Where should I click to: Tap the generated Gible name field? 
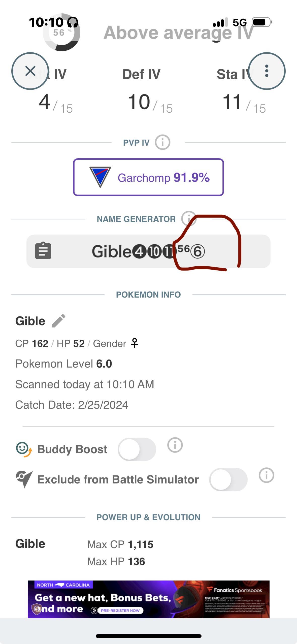click(148, 251)
